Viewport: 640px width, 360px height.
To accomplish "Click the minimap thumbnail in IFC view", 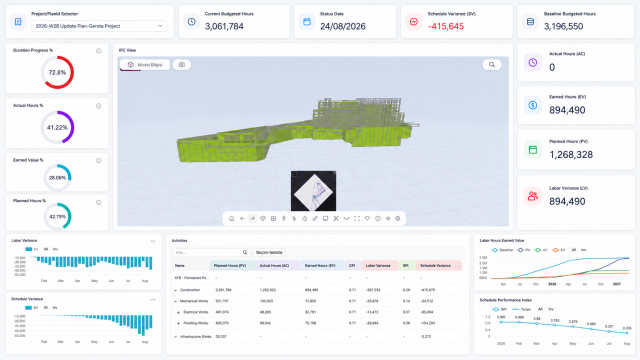I will 313,191.
